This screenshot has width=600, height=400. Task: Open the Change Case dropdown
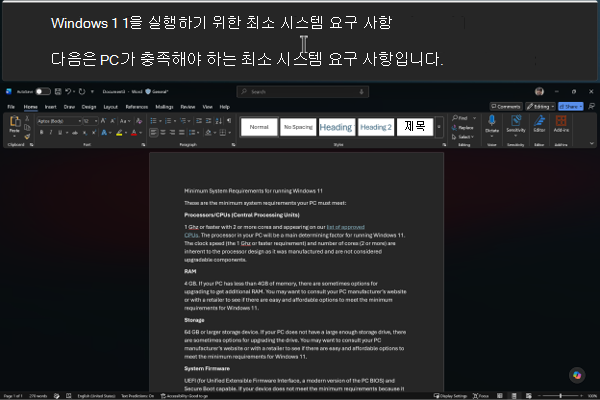tap(125, 121)
